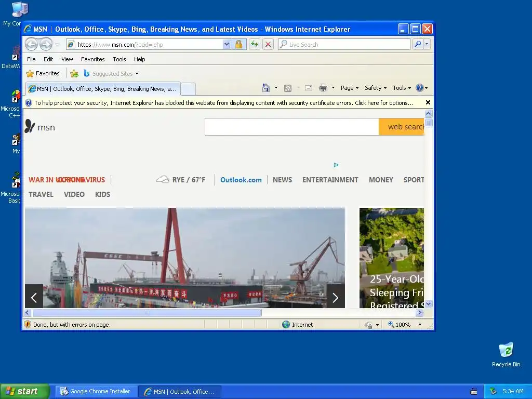The height and width of the screenshot is (399, 532).
Task: Open the File menu
Action: pyautogui.click(x=31, y=59)
